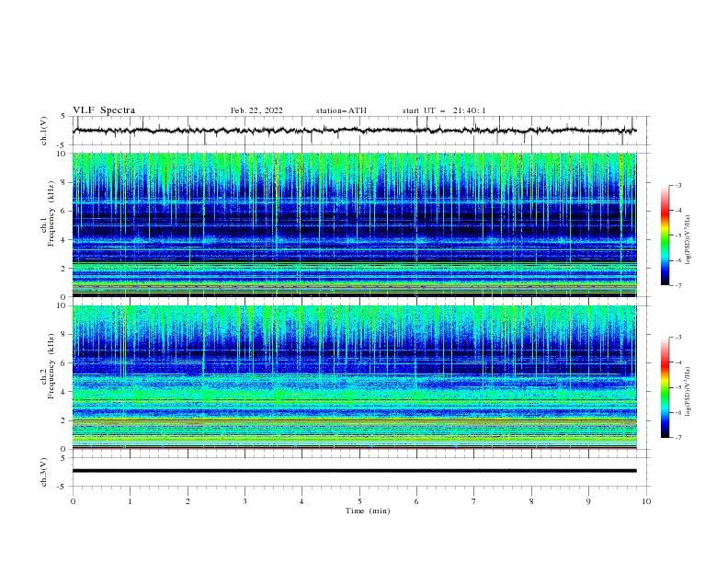Click the "ch.1(V)" axis label
The height and width of the screenshot is (563, 728).
point(44,131)
